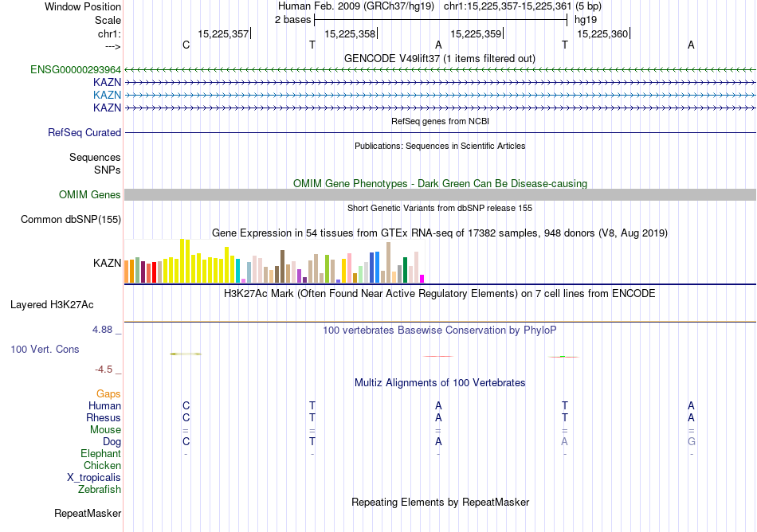
Task: Click the hg19 label after scale bar
Action: (x=586, y=20)
